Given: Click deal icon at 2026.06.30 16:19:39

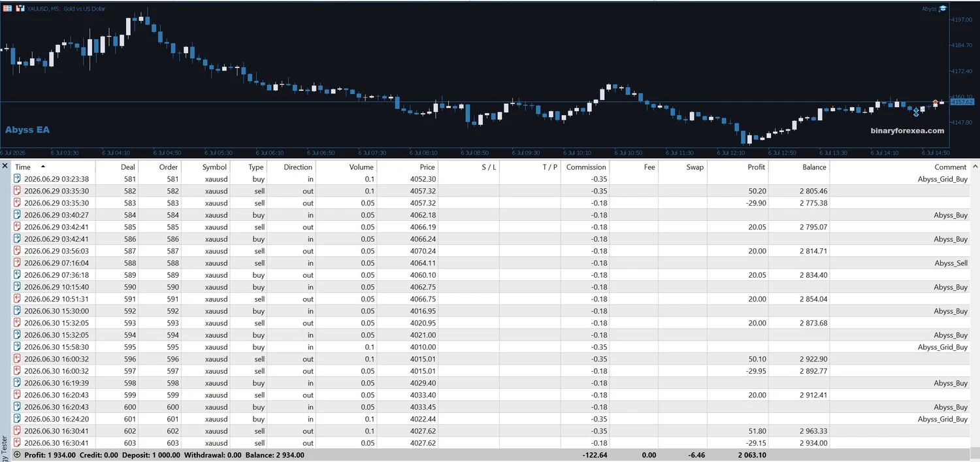Looking at the screenshot, I should click(18, 383).
